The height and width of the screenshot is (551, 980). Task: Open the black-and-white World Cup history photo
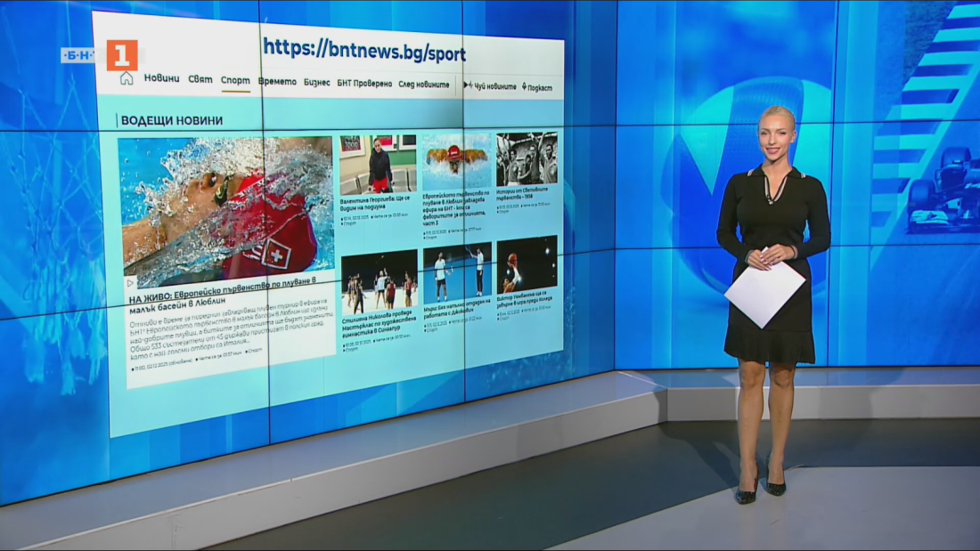coord(527,158)
